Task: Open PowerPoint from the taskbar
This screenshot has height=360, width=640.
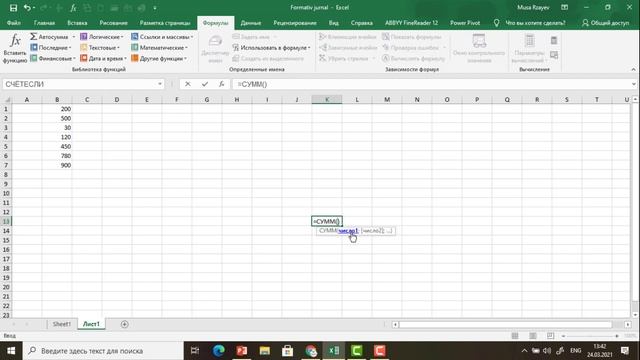Action: 242,351
